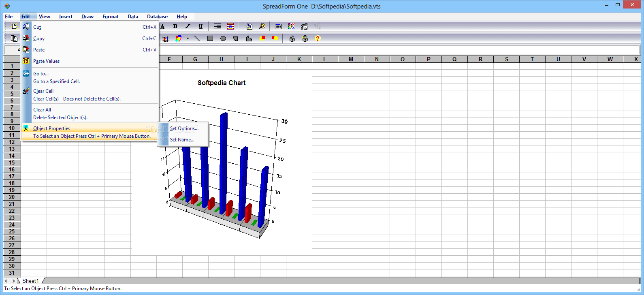Click the column width 'e' icon
Screen dimensions: 644x295
[x=230, y=26]
